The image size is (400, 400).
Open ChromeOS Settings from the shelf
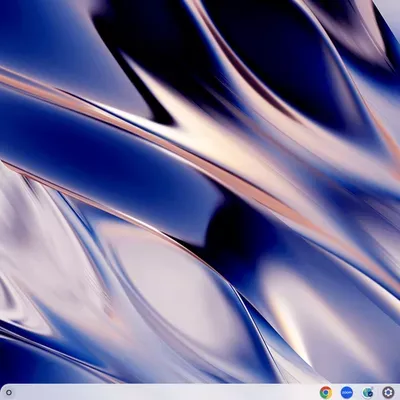point(388,392)
